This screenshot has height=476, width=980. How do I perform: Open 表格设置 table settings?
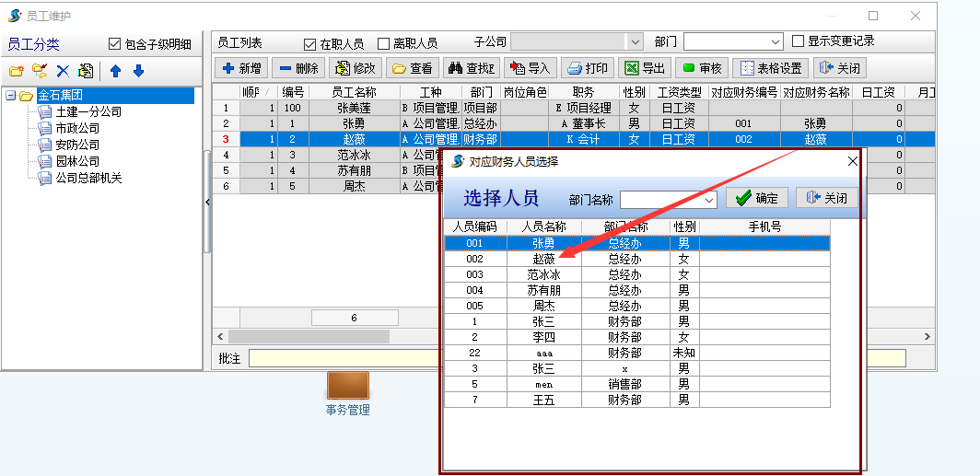(x=769, y=68)
